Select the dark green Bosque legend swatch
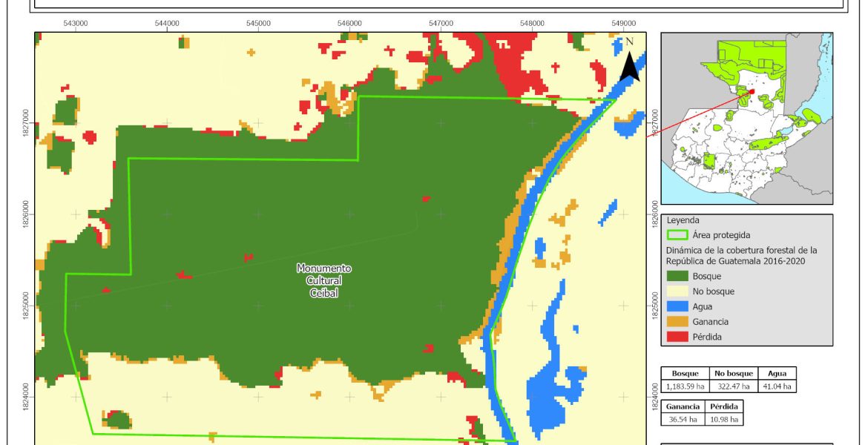Image resolution: width=868 pixels, height=445 pixels. [677, 276]
